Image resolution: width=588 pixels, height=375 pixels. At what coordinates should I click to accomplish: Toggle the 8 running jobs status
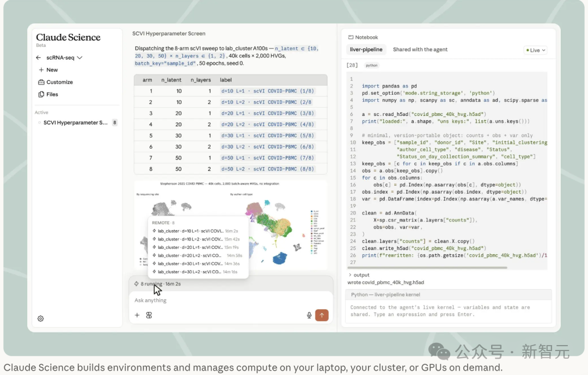tap(157, 284)
